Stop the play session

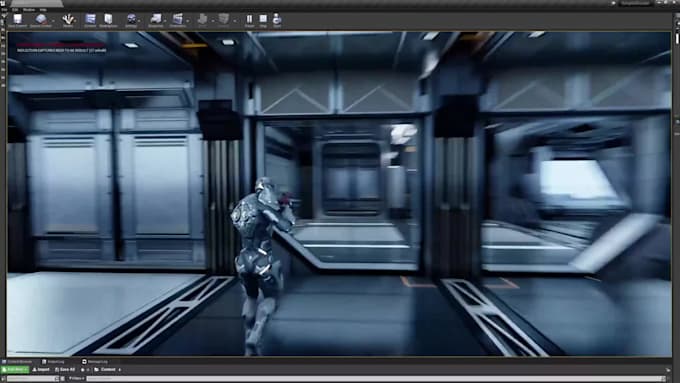pyautogui.click(x=263, y=20)
